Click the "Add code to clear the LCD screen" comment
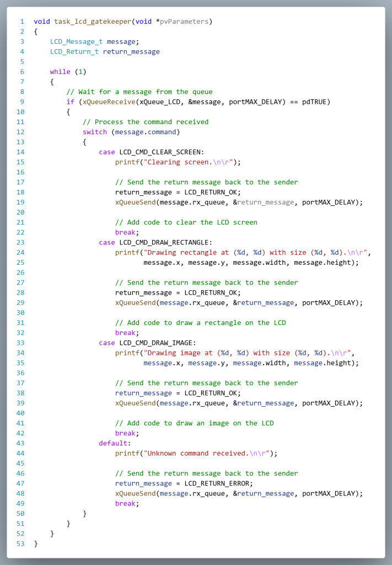Image resolution: width=392 pixels, height=565 pixels. point(186,222)
